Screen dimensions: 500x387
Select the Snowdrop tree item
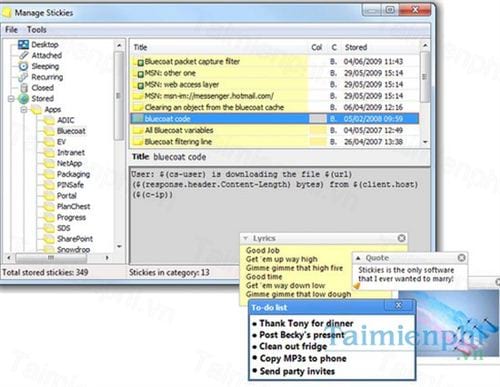pos(73,249)
